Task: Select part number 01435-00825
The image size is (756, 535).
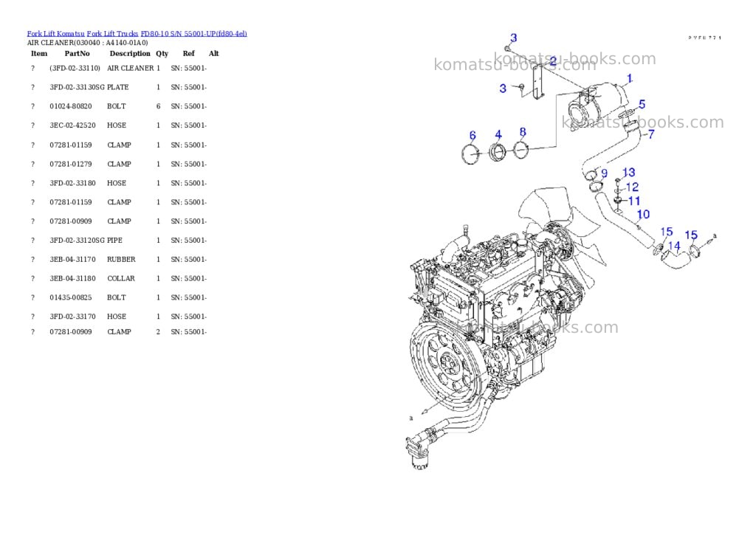Action: coord(70,297)
